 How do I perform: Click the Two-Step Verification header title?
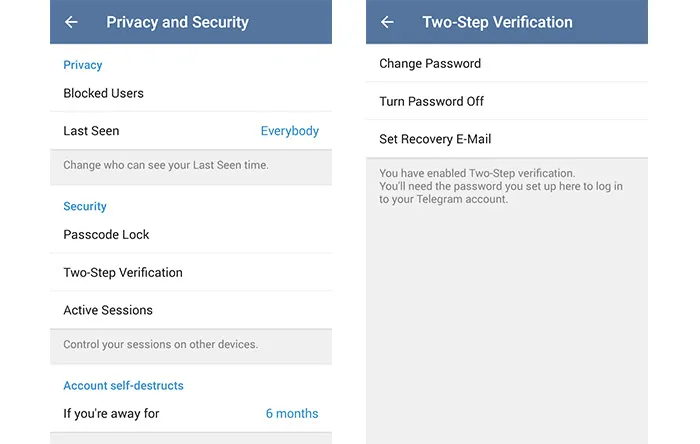click(x=497, y=22)
